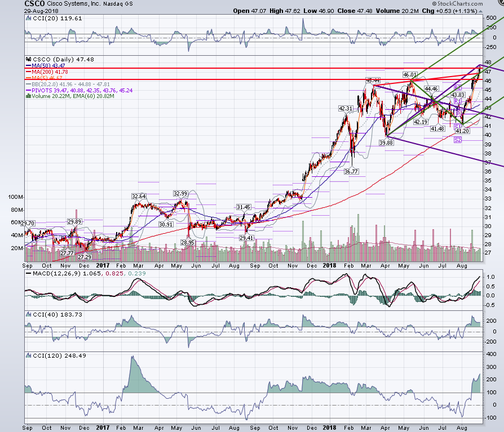
Task: Click the 28.95 low price label
Action: pyautogui.click(x=187, y=243)
